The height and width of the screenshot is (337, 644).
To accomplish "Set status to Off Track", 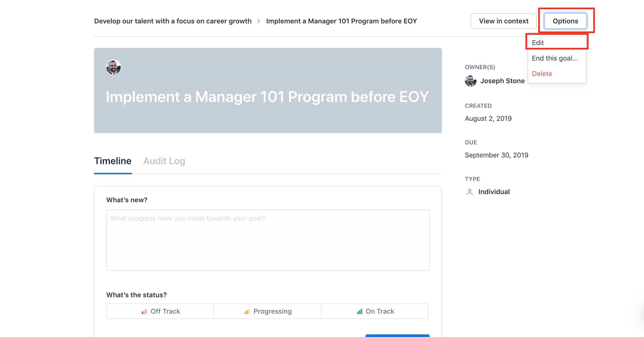I will (160, 311).
